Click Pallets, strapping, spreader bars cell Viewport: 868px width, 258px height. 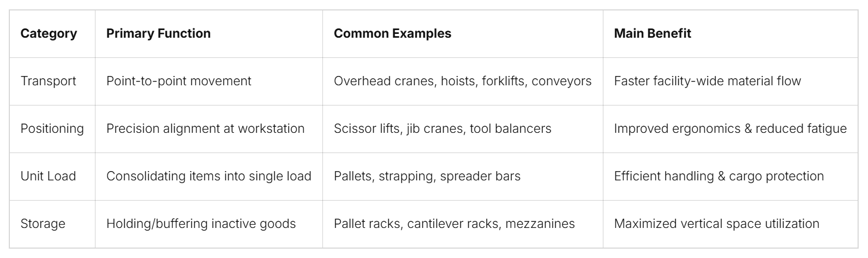point(463,177)
